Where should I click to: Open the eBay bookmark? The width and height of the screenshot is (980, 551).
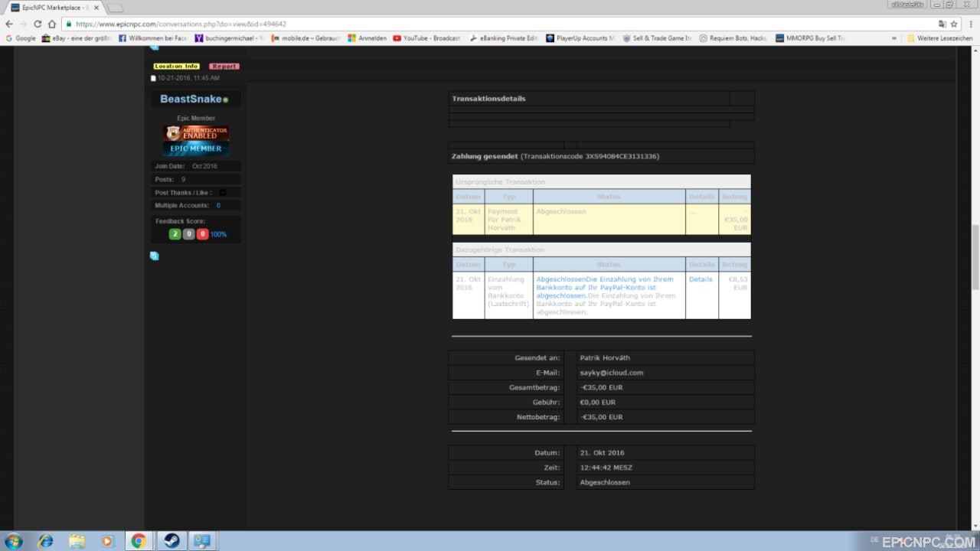77,37
